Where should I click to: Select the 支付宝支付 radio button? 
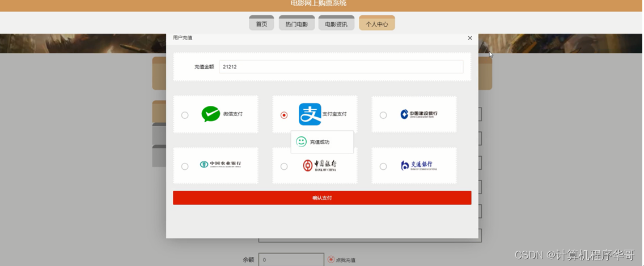click(284, 115)
